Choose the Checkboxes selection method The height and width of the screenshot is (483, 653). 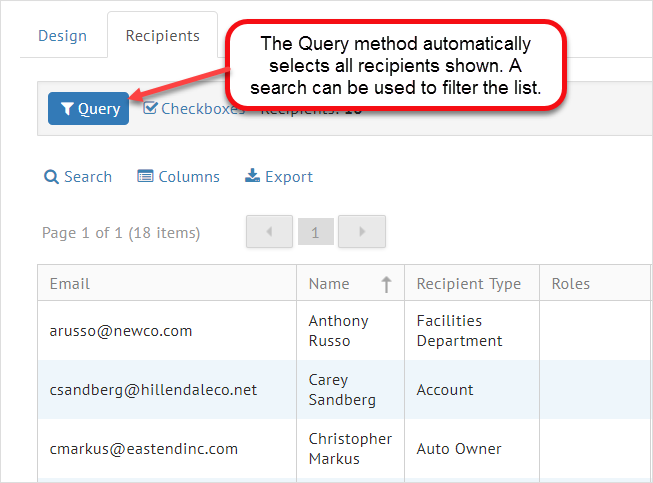[194, 109]
